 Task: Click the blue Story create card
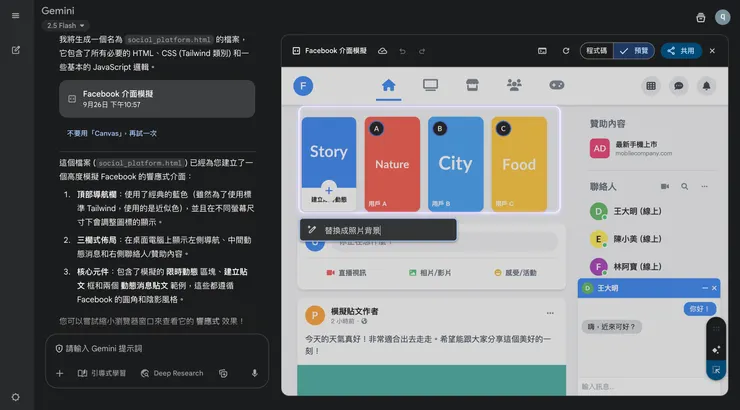[329, 164]
